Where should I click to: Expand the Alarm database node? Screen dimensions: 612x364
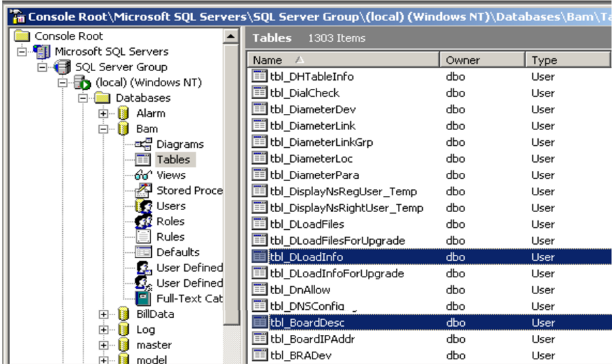103,113
